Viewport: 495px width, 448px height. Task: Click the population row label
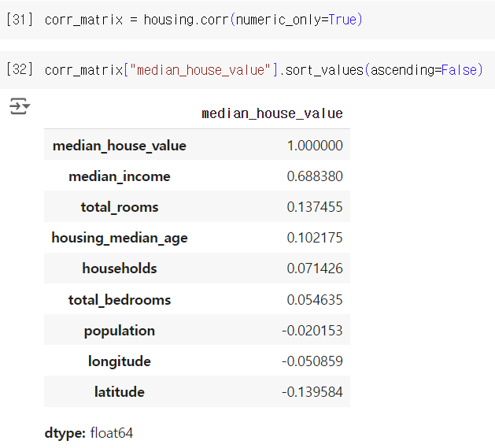point(120,331)
